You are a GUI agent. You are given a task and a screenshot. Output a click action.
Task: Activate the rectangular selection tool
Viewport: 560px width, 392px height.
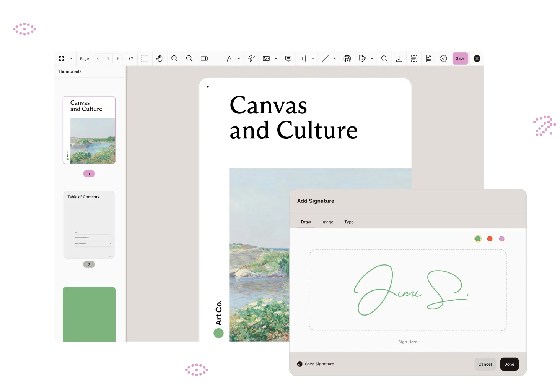pos(145,58)
